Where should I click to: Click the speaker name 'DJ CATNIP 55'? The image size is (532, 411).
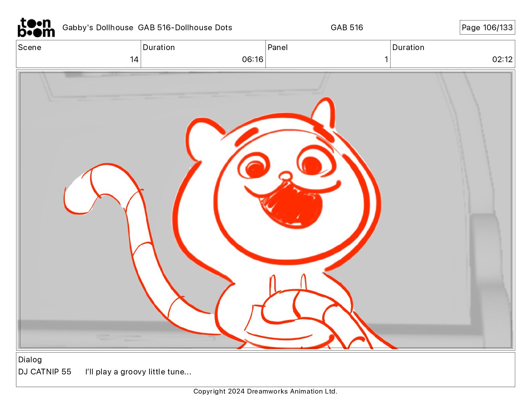pyautogui.click(x=45, y=372)
